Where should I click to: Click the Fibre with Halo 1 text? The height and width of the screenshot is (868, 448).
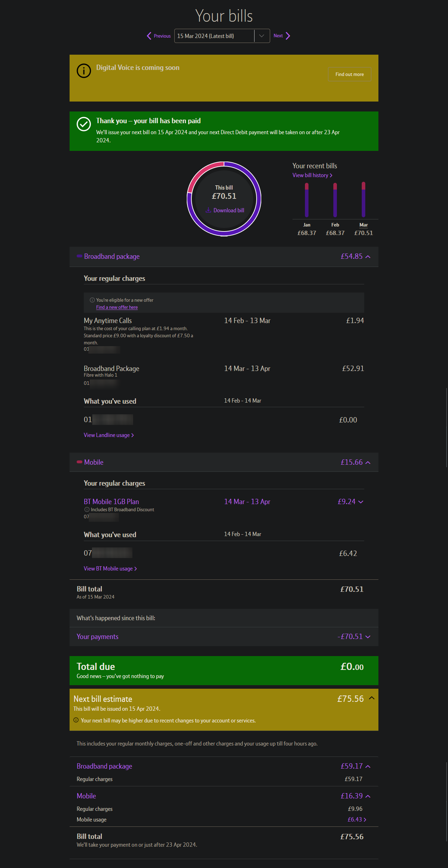[x=100, y=375]
